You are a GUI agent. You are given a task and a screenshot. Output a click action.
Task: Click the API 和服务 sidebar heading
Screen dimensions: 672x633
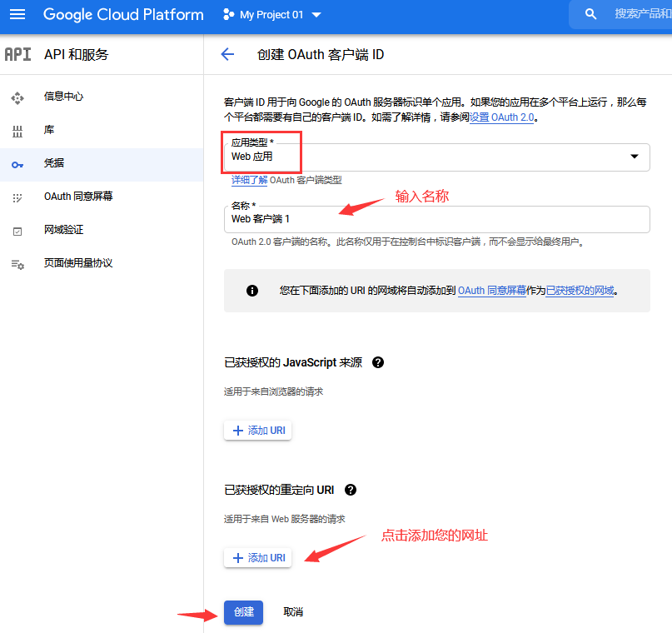click(77, 54)
